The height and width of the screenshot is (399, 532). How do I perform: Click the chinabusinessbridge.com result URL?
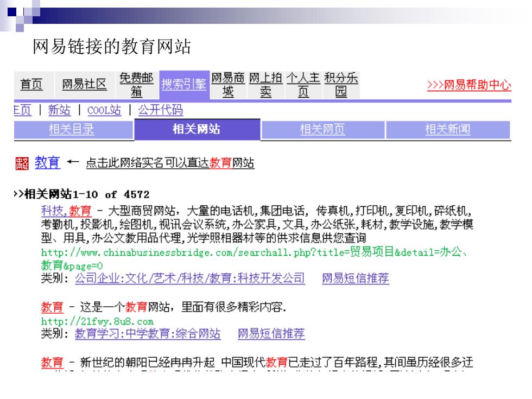(254, 259)
